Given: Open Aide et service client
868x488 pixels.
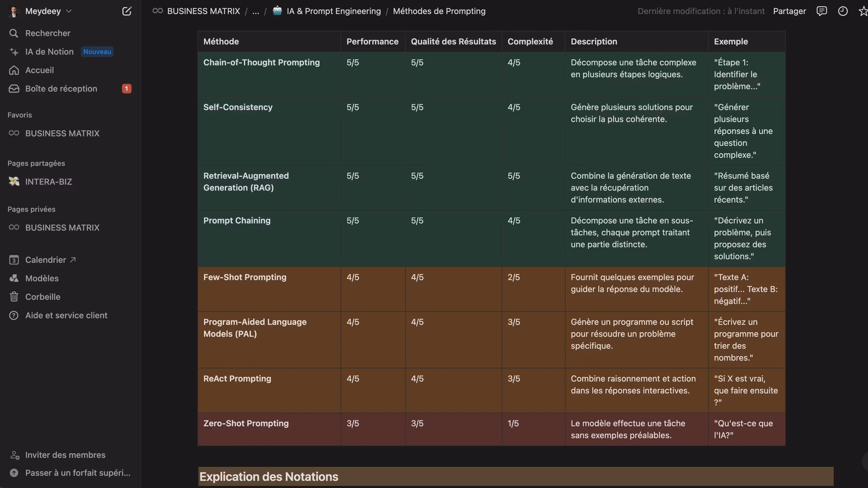Looking at the screenshot, I should (x=66, y=315).
